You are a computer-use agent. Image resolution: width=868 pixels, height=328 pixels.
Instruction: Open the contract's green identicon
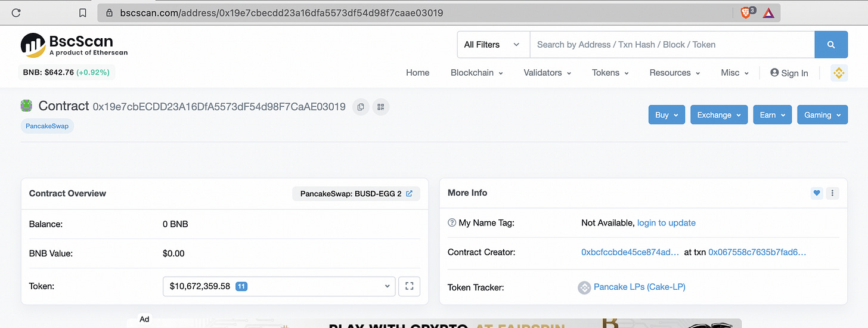pos(27,106)
